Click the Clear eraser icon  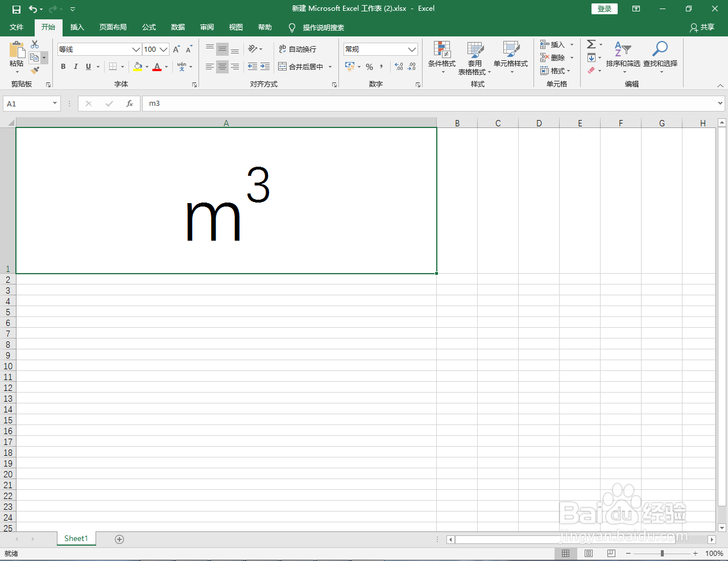(x=591, y=71)
